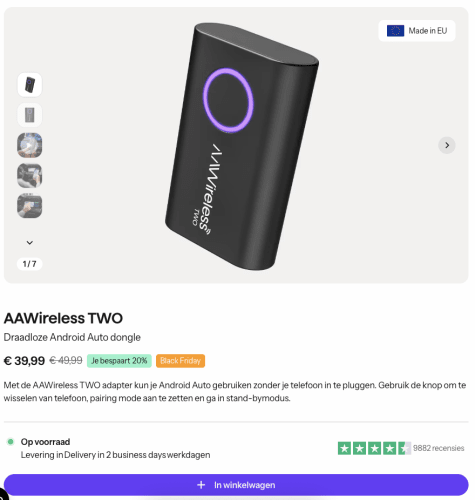Play the video thumbnail in the gallery
Screen dimensions: 475x500
pos(30,145)
